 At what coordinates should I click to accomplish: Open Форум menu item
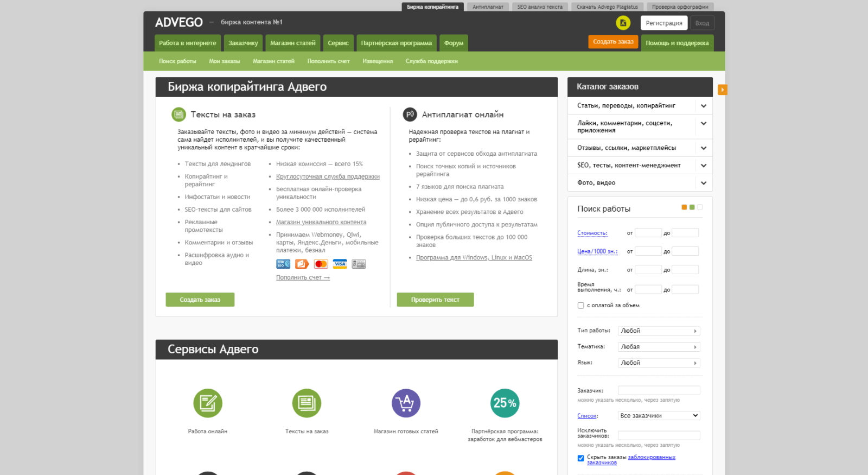point(454,43)
